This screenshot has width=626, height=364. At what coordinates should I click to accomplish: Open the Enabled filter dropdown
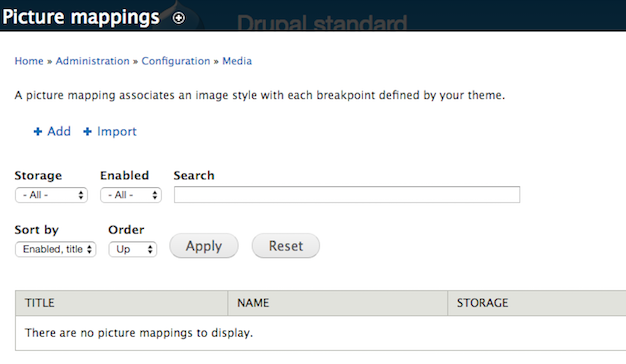131,195
